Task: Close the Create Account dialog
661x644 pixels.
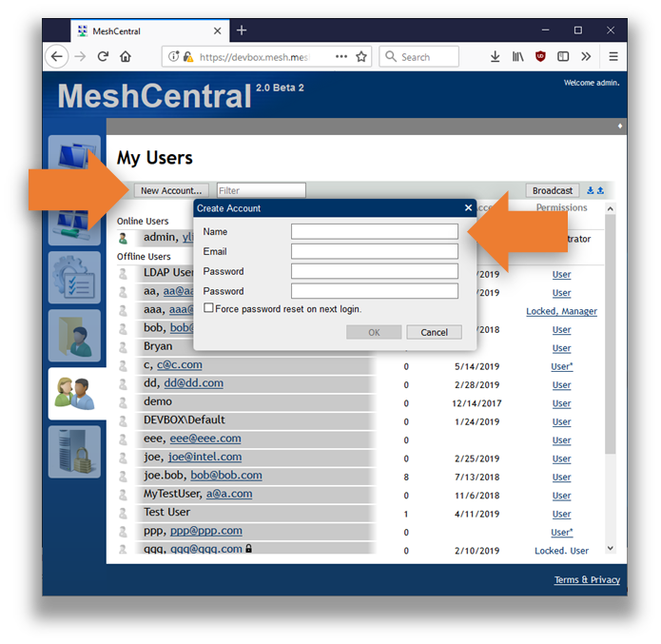Action: point(468,207)
